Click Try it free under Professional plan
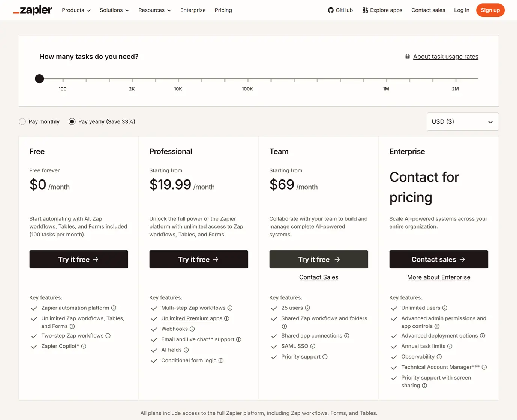Screen dimensions: 517x420 199,259
